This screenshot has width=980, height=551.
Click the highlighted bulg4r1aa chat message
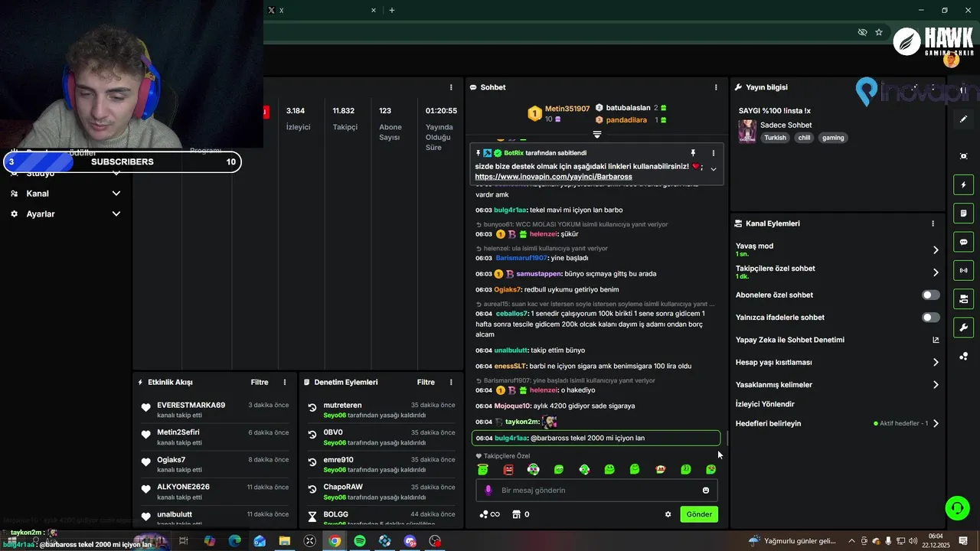click(x=596, y=438)
